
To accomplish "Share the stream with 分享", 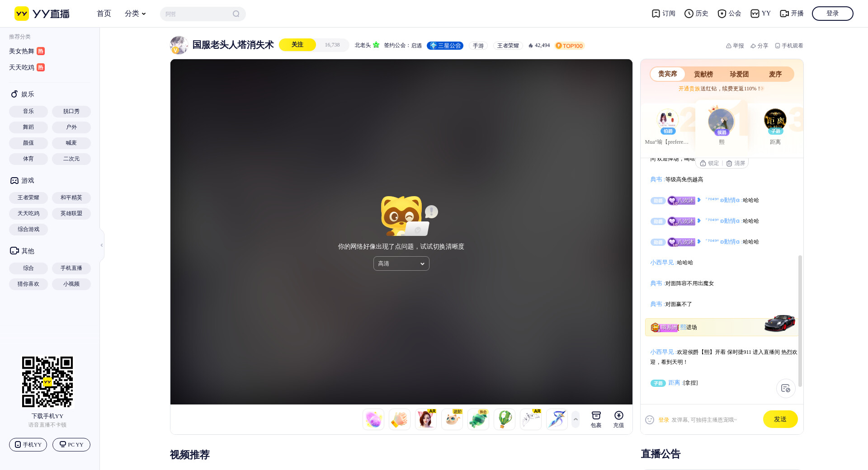I will click(759, 46).
